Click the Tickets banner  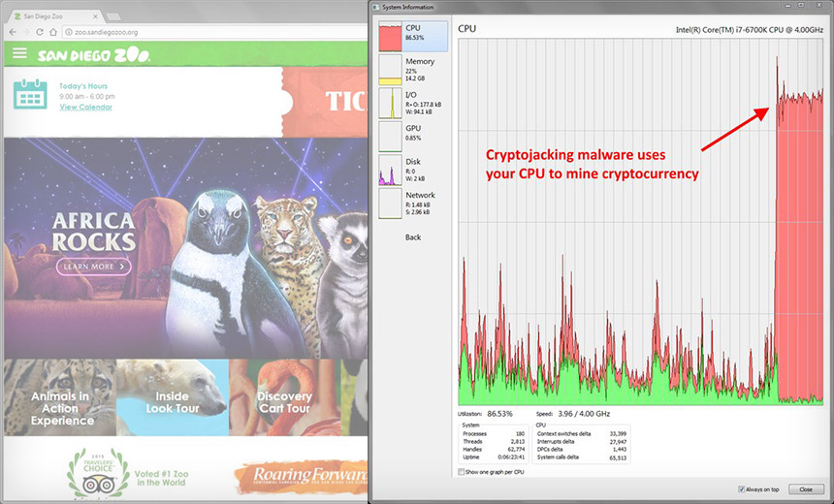[325, 102]
